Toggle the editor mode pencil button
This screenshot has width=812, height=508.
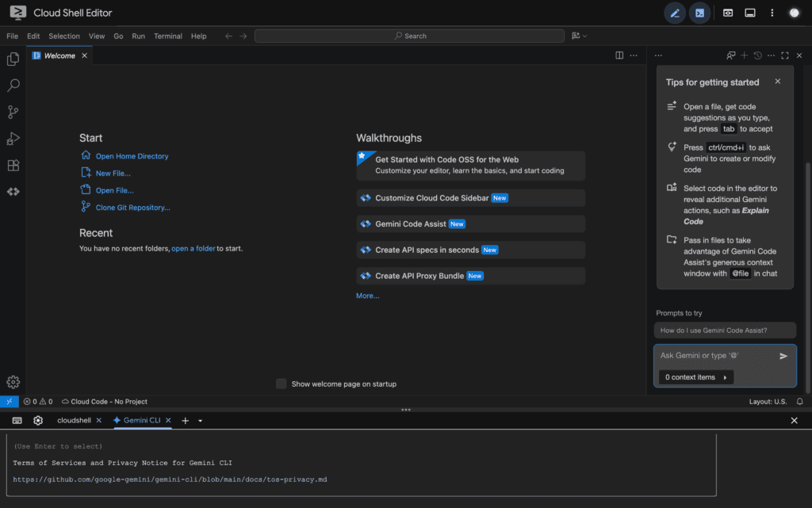(x=675, y=13)
